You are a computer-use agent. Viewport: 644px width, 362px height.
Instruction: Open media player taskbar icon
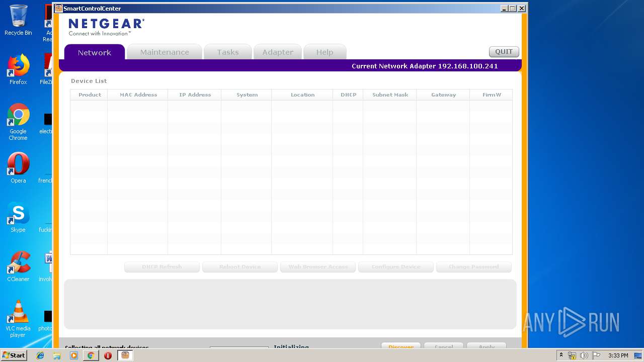coord(74,355)
